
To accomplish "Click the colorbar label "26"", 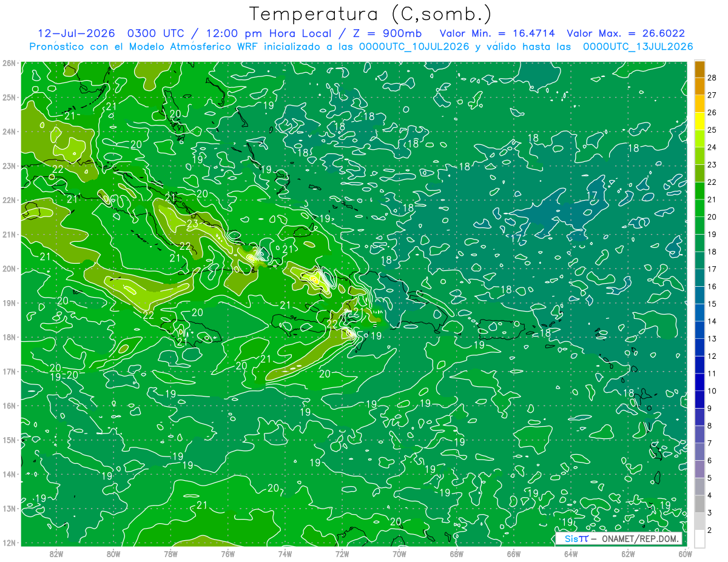I will pyautogui.click(x=712, y=113).
